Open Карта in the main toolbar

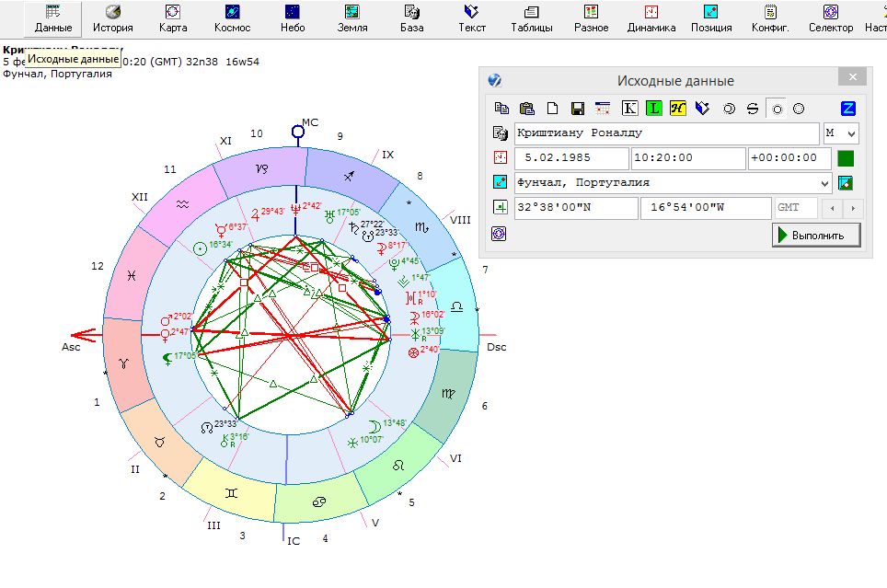(173, 18)
